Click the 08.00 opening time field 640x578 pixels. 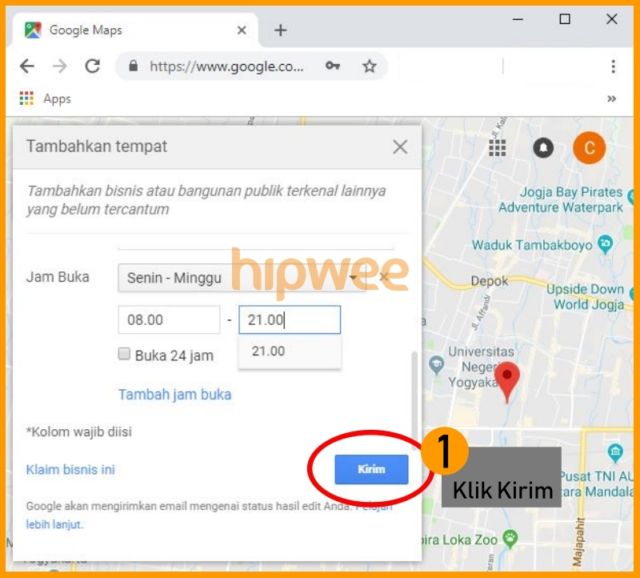[169, 320]
